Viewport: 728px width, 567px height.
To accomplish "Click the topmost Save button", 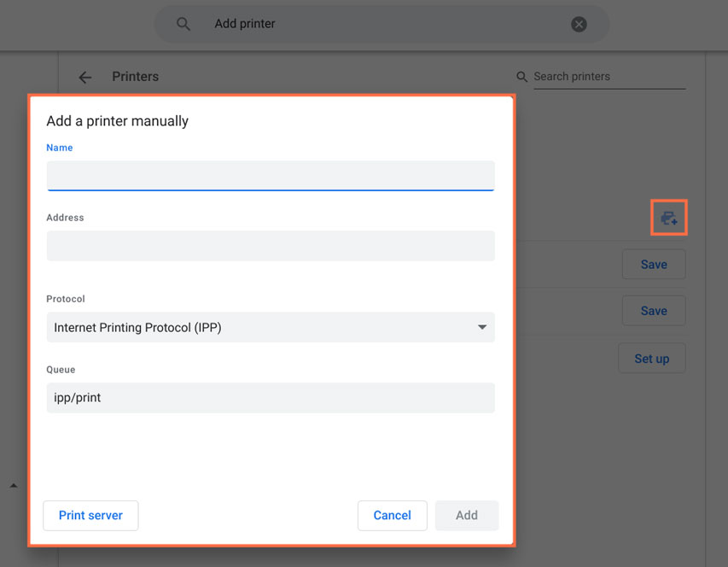I will [x=654, y=264].
